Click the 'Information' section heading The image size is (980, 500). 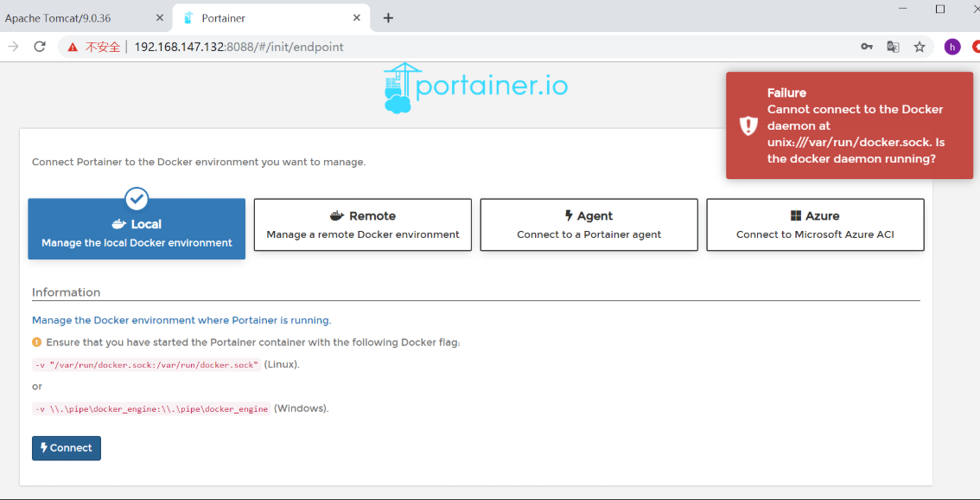[x=66, y=292]
